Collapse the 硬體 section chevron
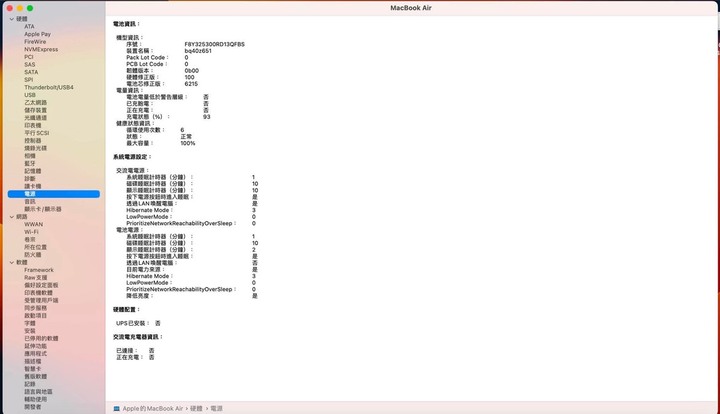Image resolution: width=720 pixels, height=414 pixels. pyautogui.click(x=11, y=19)
